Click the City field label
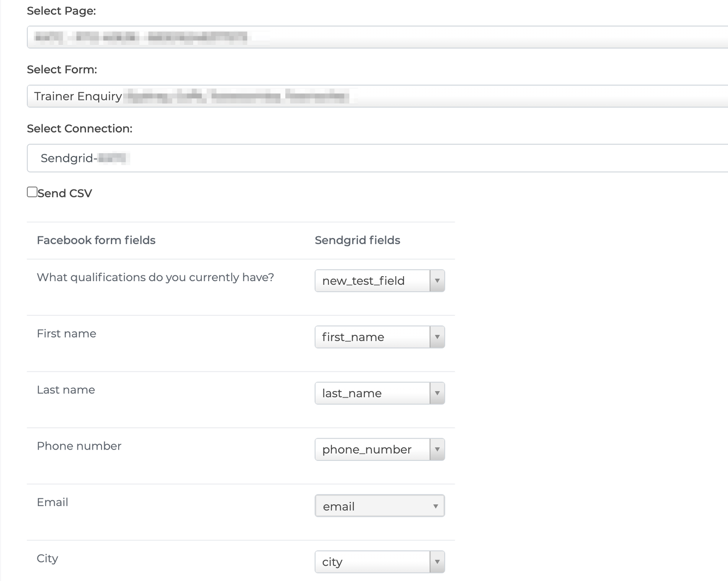728x581 pixels. 47,558
